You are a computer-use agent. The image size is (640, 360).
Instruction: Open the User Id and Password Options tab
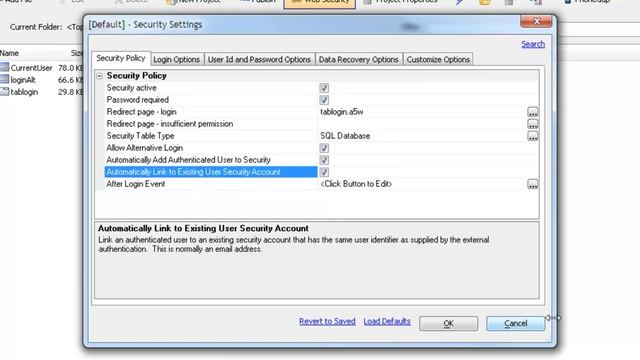pos(259,60)
